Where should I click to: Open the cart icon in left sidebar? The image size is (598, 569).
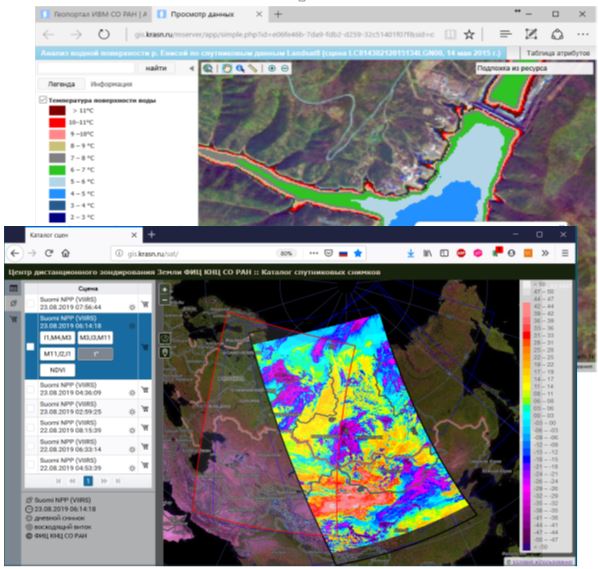[x=14, y=319]
